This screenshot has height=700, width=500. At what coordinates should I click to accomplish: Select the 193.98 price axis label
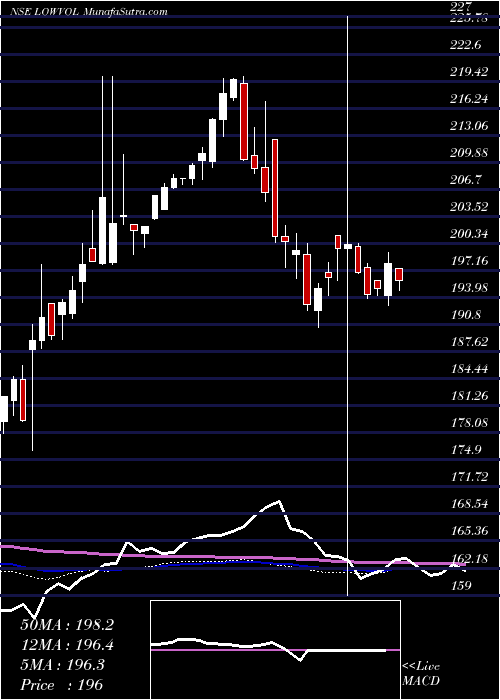pyautogui.click(x=471, y=288)
